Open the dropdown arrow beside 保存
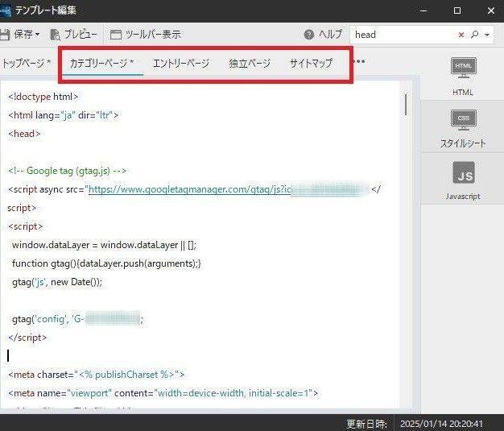504x431 pixels. (x=37, y=35)
